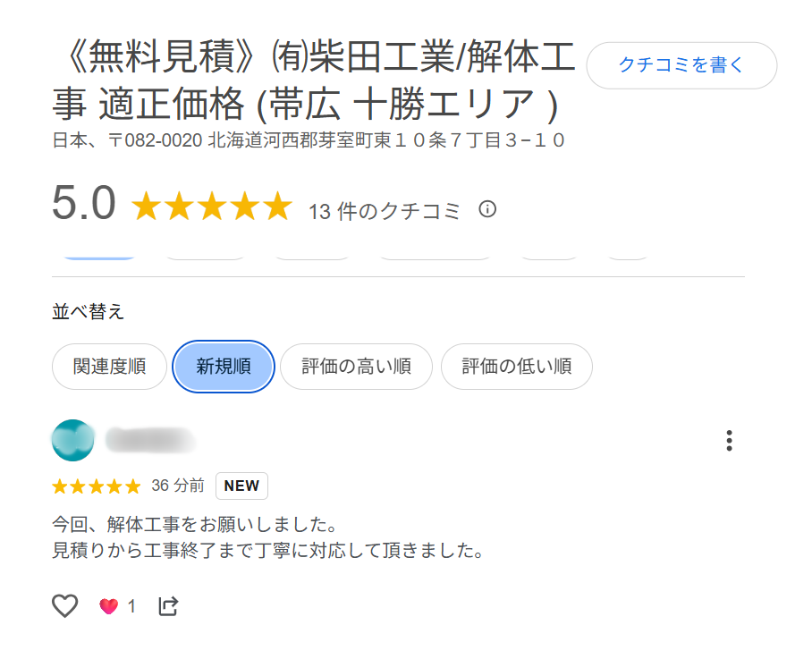The height and width of the screenshot is (659, 812).
Task: Sort reviews by 評価の高い順
Action: click(x=356, y=367)
